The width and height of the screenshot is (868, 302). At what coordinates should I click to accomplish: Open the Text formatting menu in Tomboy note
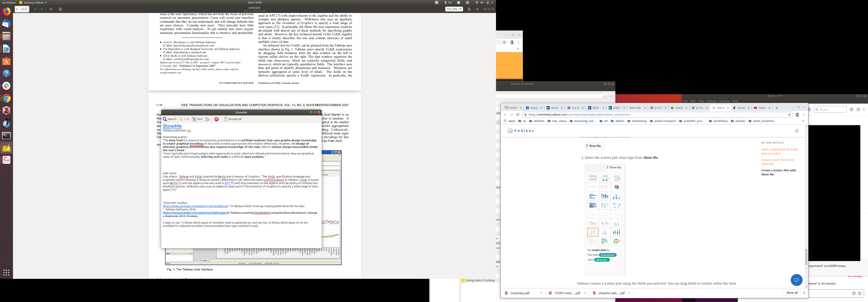tap(197, 119)
